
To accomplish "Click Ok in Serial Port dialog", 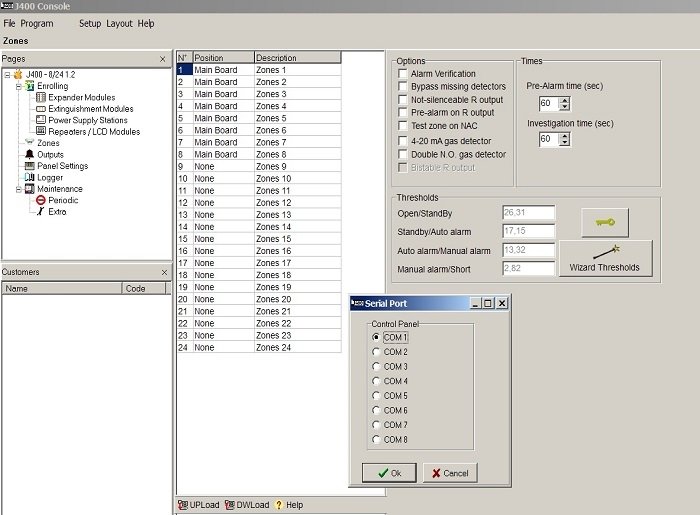I will coord(389,473).
